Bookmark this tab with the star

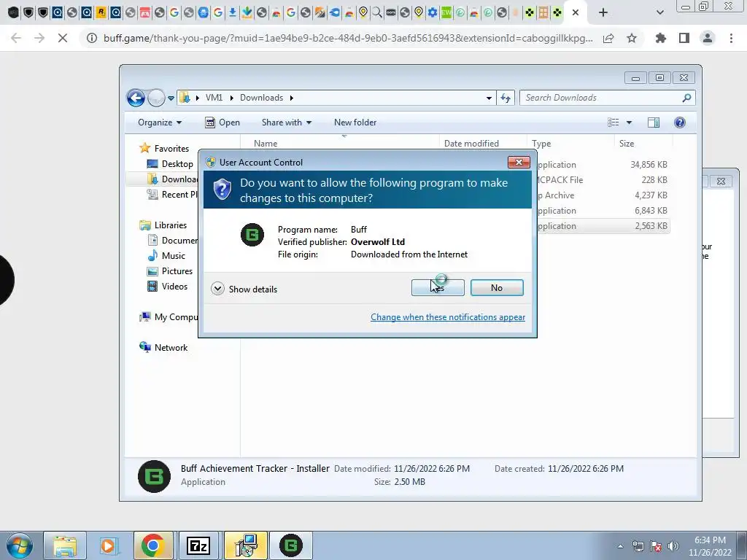pyautogui.click(x=632, y=38)
